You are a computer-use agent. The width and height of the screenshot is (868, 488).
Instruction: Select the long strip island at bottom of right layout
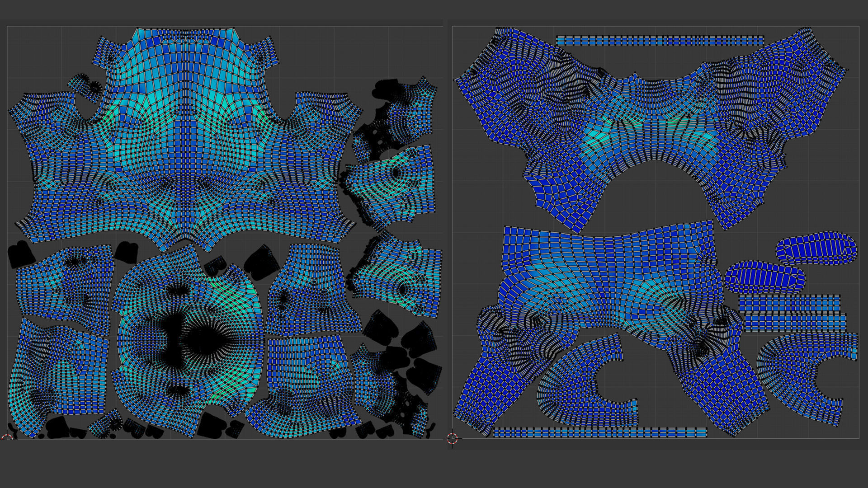[x=599, y=432]
